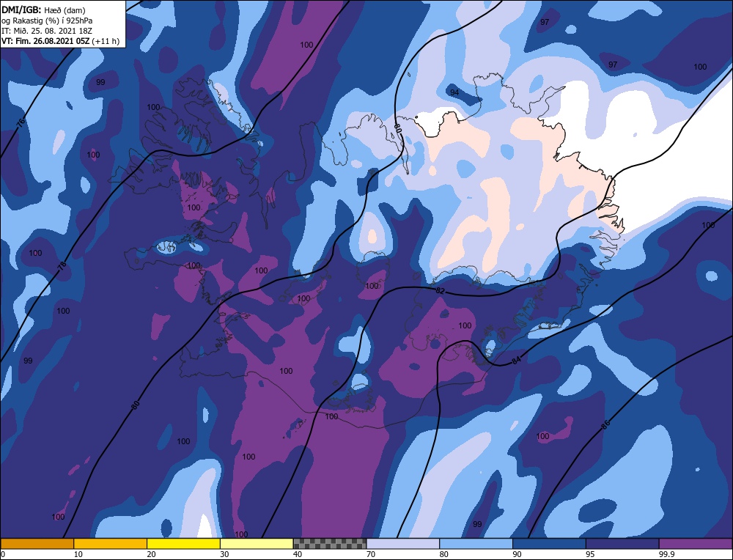Click the '99.9' legend tick label
The width and height of the screenshot is (733, 560).
coord(666,554)
